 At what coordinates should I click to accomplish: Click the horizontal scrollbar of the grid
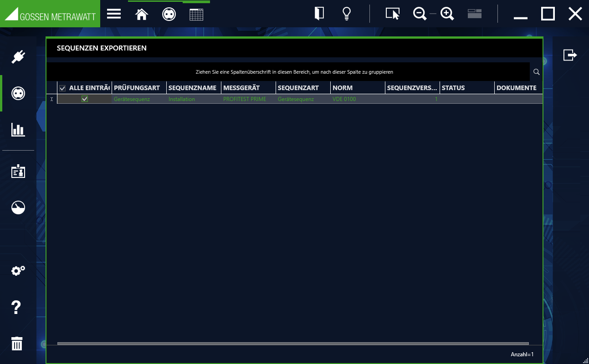pos(293,344)
